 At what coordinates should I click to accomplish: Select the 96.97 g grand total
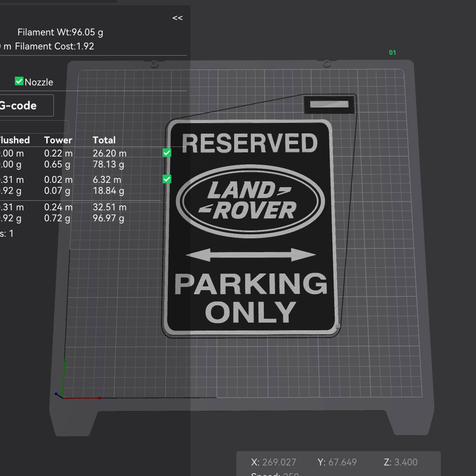109,218
